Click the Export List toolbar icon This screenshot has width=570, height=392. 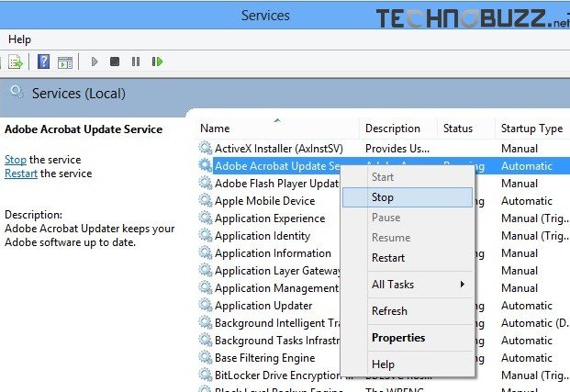click(16, 62)
